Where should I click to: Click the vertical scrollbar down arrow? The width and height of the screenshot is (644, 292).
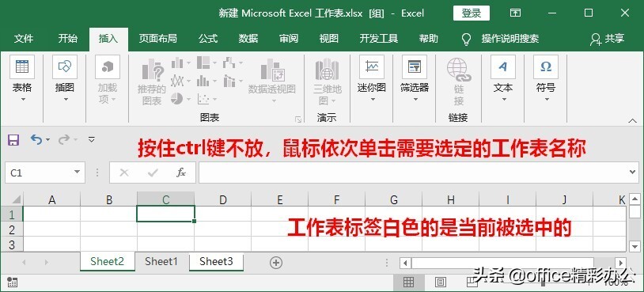(x=635, y=246)
